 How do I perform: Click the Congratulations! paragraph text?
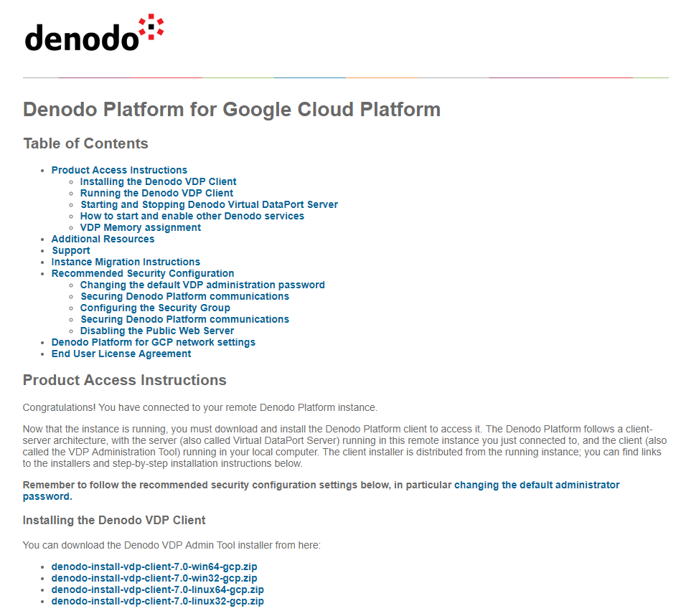click(200, 407)
